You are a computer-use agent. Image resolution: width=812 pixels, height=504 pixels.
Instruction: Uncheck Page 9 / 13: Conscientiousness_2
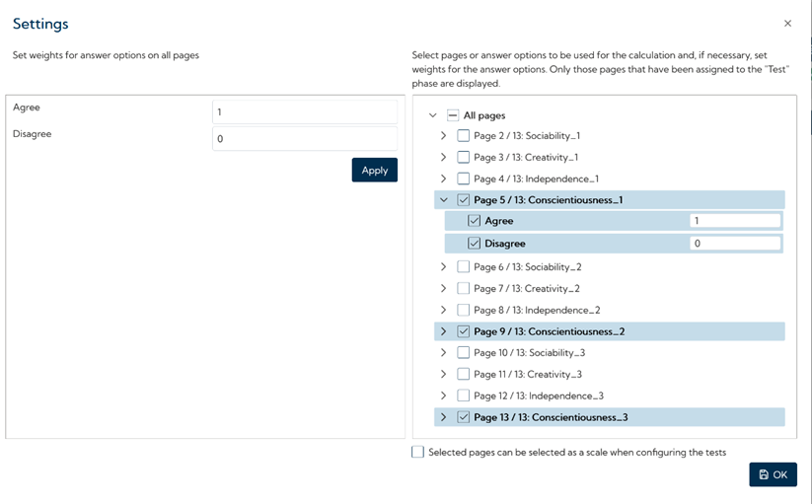click(x=464, y=331)
